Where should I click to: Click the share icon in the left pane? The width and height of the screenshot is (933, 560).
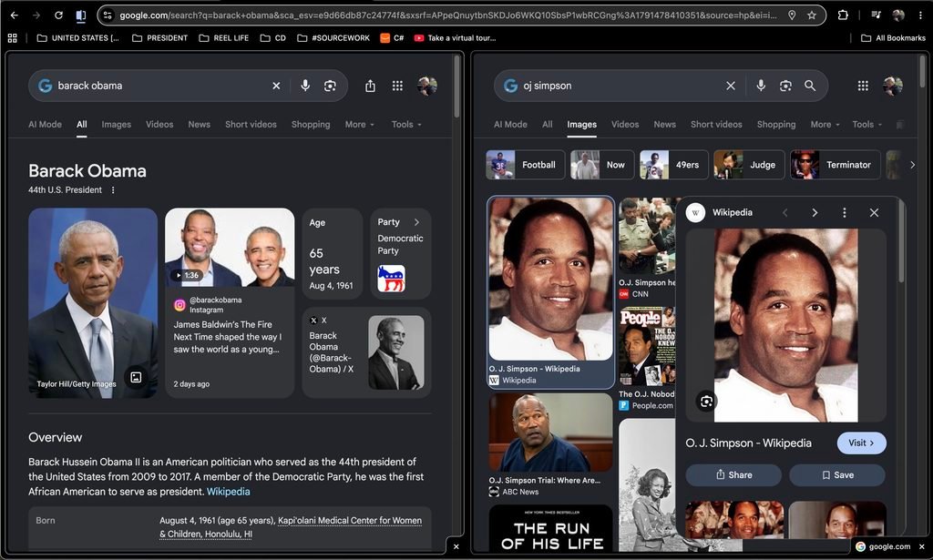370,86
